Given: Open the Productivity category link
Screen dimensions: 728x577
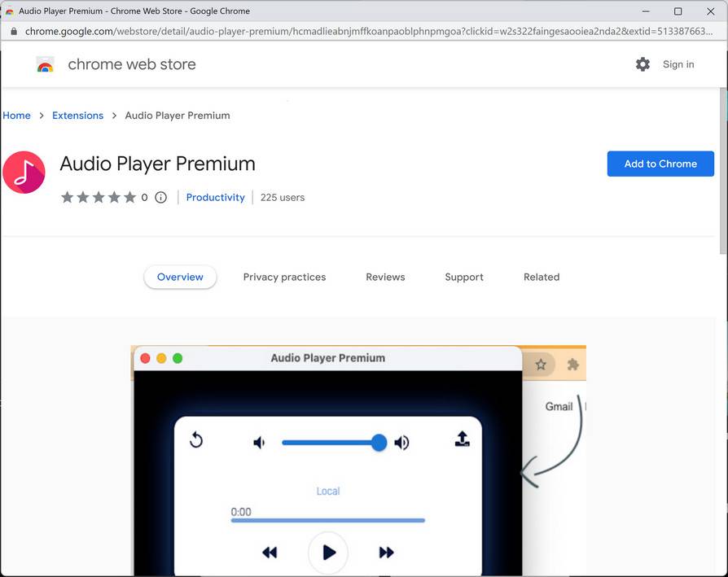Looking at the screenshot, I should click(216, 198).
